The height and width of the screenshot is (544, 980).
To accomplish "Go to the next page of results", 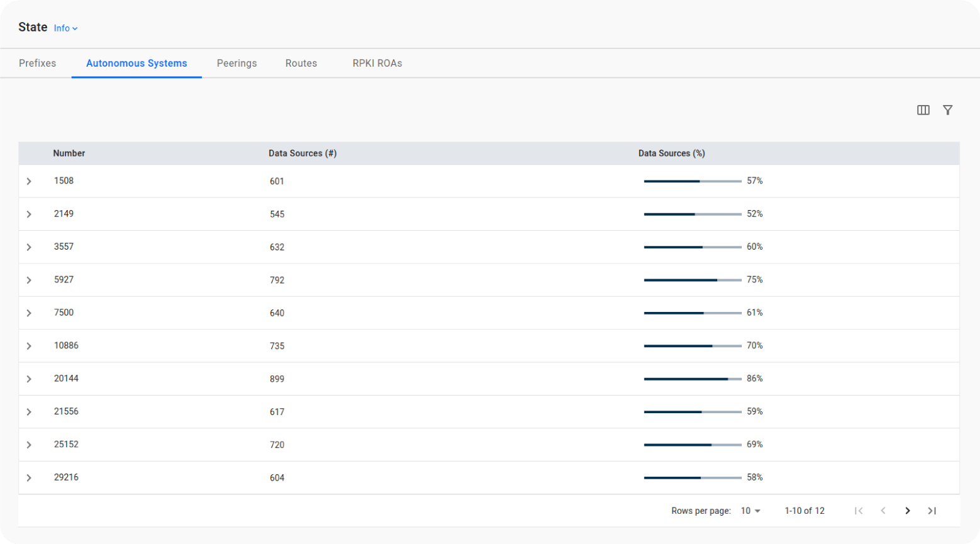I will (x=907, y=511).
